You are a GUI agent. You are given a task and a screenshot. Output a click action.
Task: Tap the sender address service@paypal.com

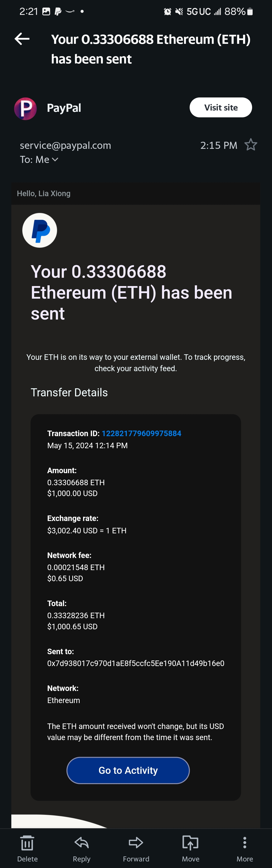coord(65,145)
